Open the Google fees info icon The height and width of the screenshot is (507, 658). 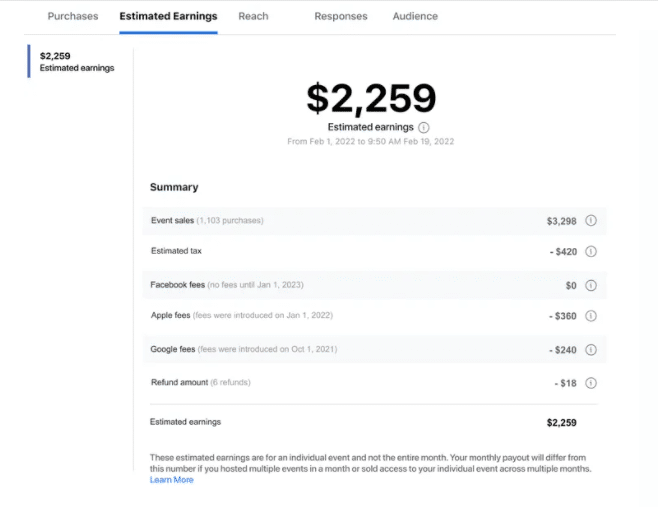tap(590, 350)
